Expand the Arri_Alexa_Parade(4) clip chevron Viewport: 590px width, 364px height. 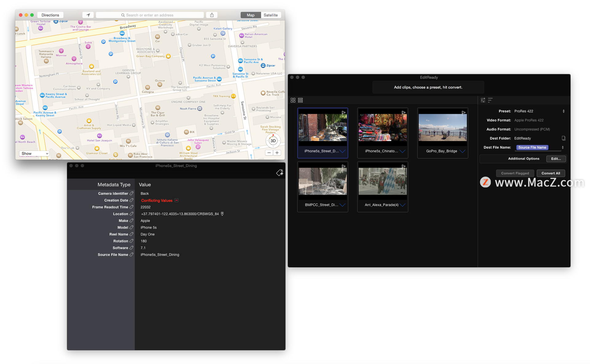pyautogui.click(x=403, y=205)
